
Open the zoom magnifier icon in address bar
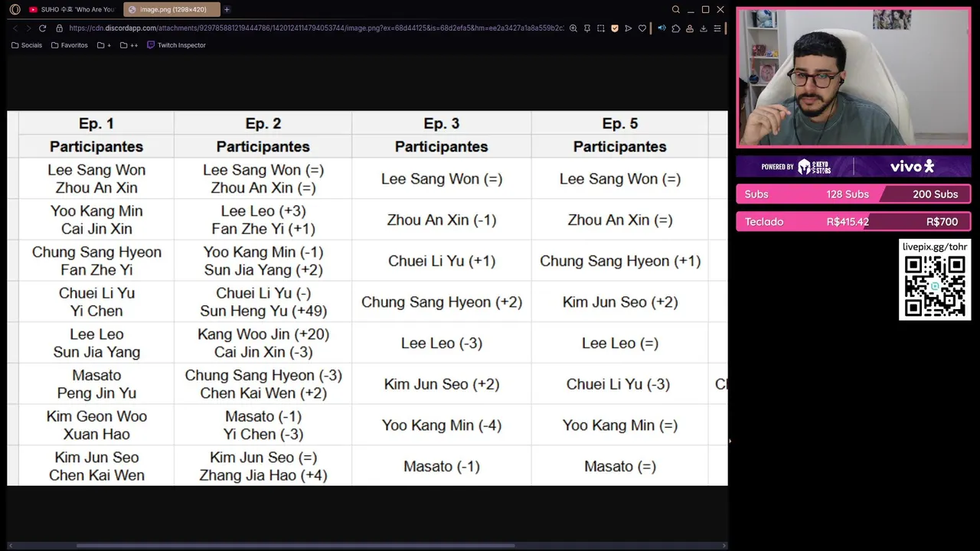tap(573, 28)
